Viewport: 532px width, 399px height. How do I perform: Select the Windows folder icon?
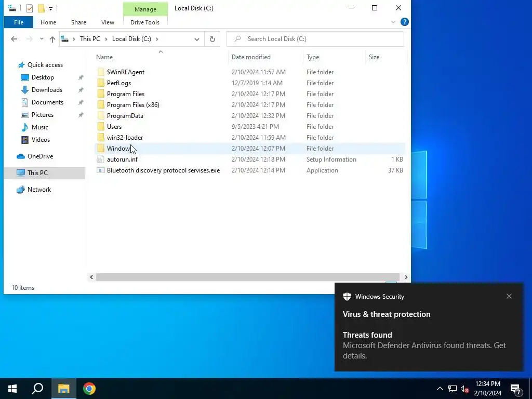tap(101, 148)
